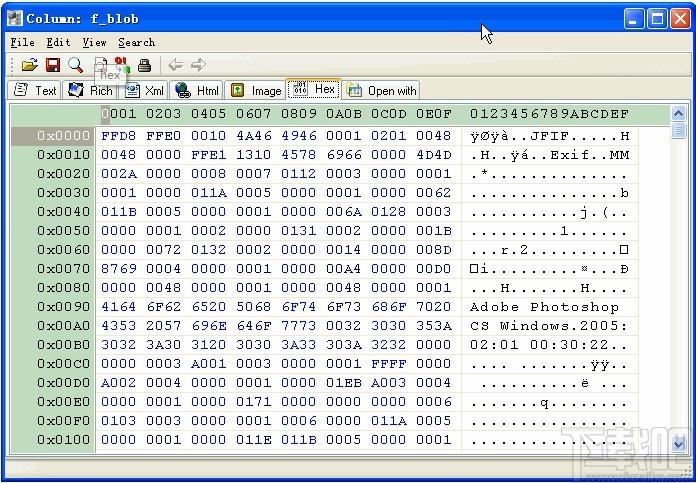
Task: Maximize the Column: f_blob window
Action: point(657,19)
